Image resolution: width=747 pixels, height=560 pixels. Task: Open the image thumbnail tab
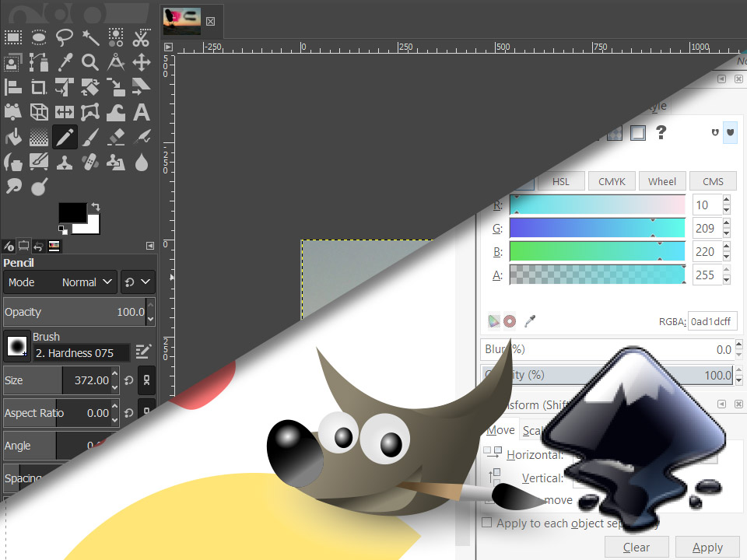(181, 22)
